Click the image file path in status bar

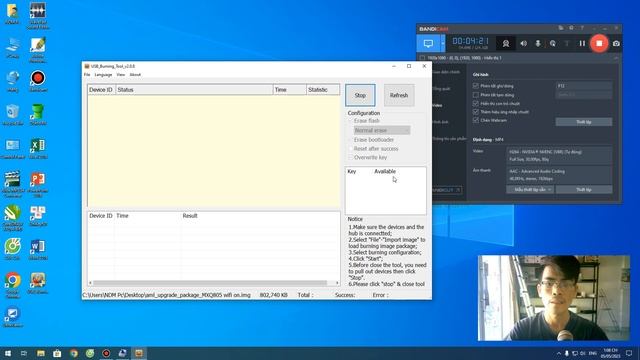click(x=167, y=295)
